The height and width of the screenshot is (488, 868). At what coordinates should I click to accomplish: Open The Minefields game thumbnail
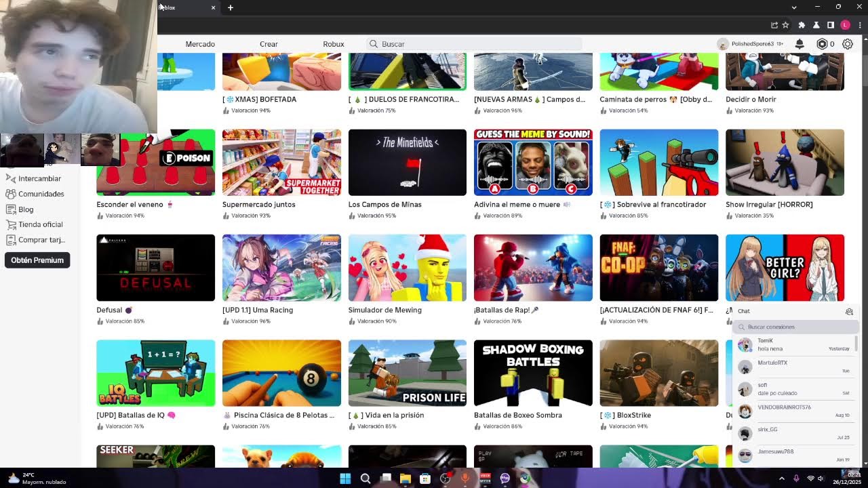point(408,163)
